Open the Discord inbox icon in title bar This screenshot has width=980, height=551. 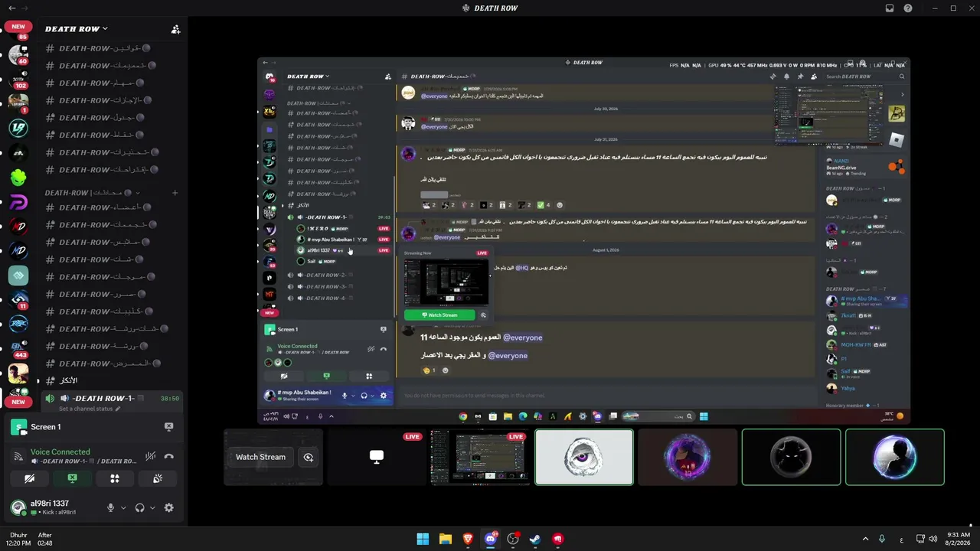point(890,8)
